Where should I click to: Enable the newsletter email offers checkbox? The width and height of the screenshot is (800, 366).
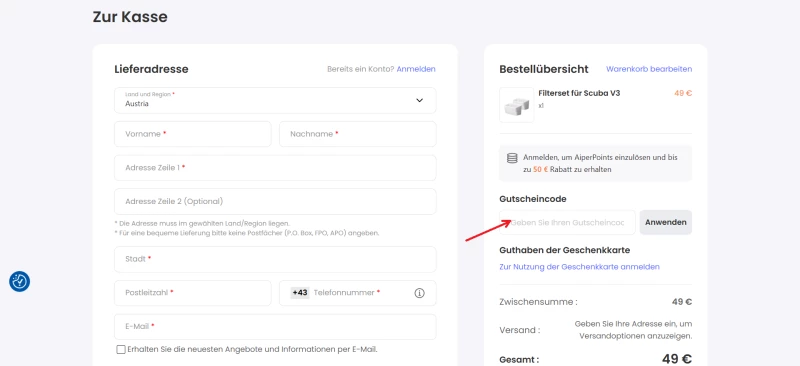click(x=121, y=350)
